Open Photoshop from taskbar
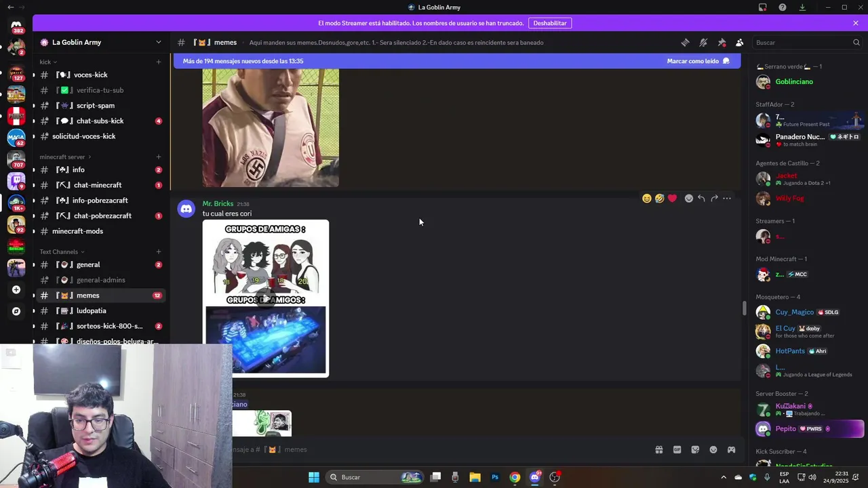The image size is (868, 488). click(x=495, y=477)
